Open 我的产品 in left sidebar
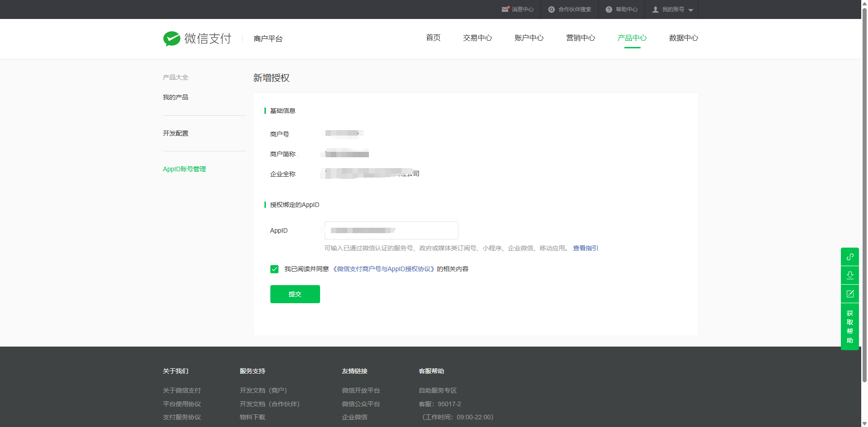The height and width of the screenshot is (427, 868). [x=175, y=97]
